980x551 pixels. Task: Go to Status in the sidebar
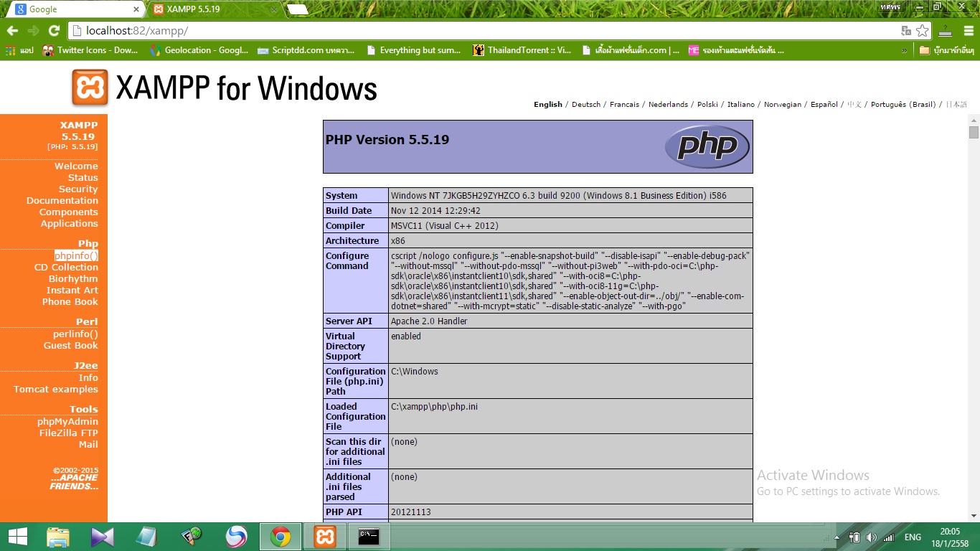83,177
